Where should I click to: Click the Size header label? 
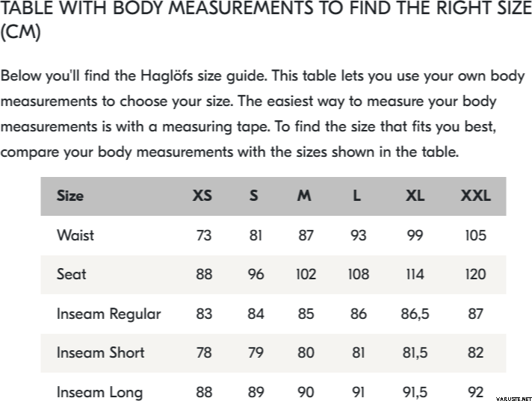coord(70,196)
